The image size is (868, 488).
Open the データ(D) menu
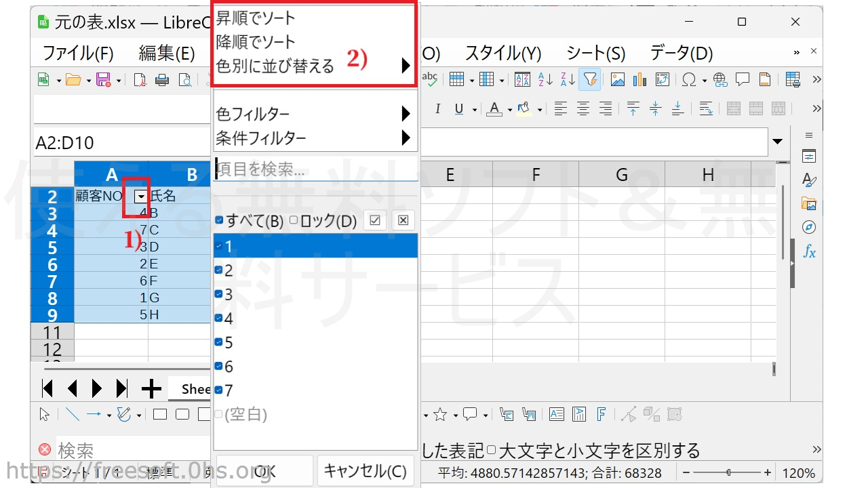click(x=681, y=53)
